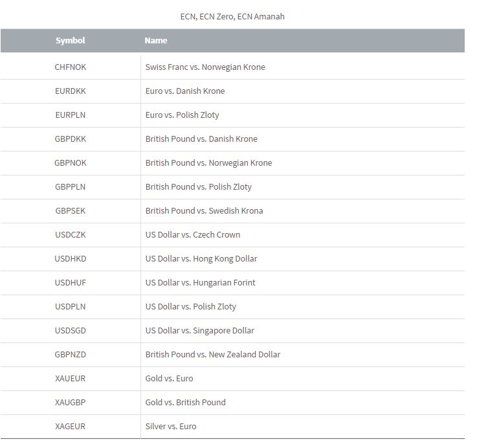Click British Pound vs. Polish Zloty
477x448 pixels.
click(x=198, y=186)
